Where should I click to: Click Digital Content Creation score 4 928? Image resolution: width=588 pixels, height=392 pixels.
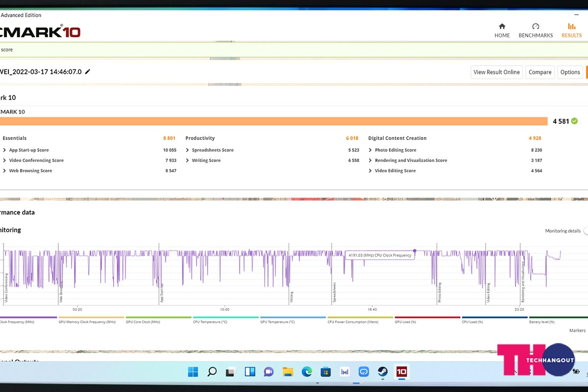pos(535,138)
